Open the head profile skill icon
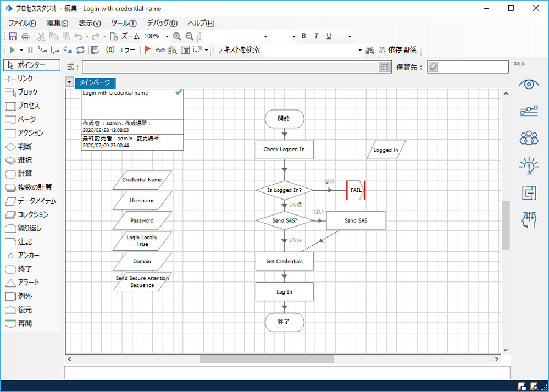This screenshot has height=392, width=549. 529,220
